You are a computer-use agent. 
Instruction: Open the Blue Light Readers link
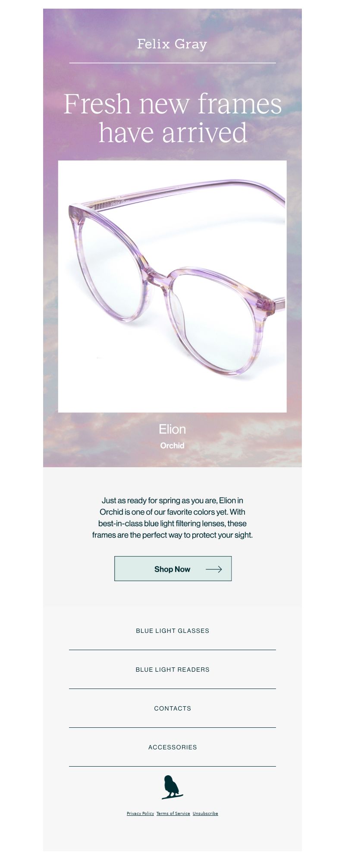[172, 670]
